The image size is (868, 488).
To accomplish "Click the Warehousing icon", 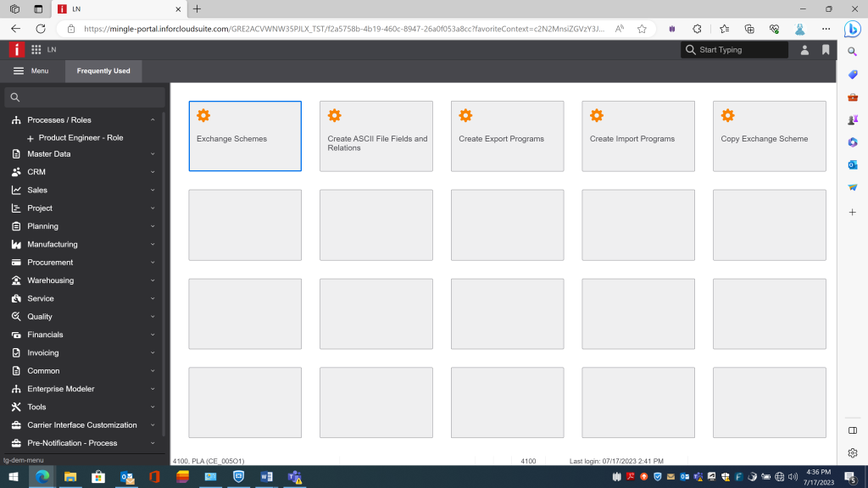I will (16, 280).
